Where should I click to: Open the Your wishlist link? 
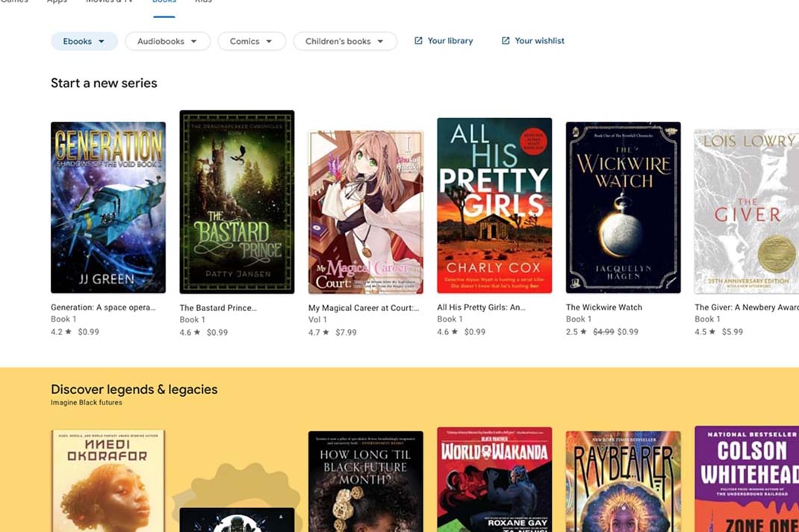click(x=533, y=41)
